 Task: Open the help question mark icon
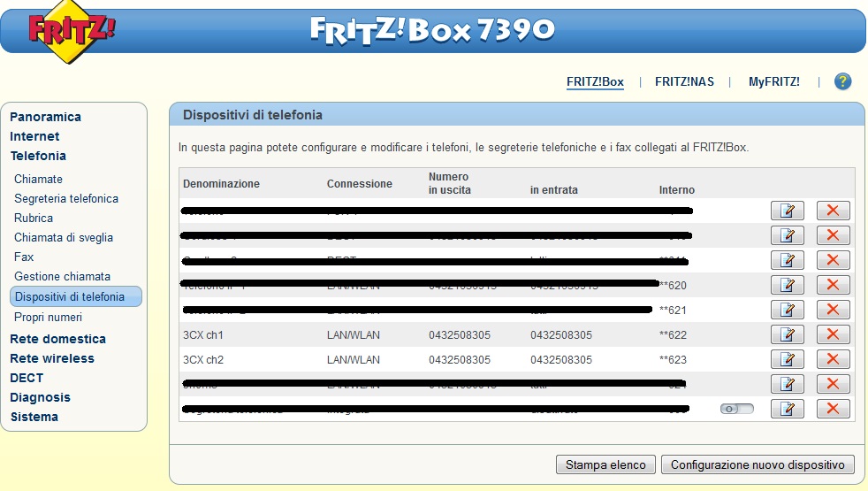click(842, 81)
